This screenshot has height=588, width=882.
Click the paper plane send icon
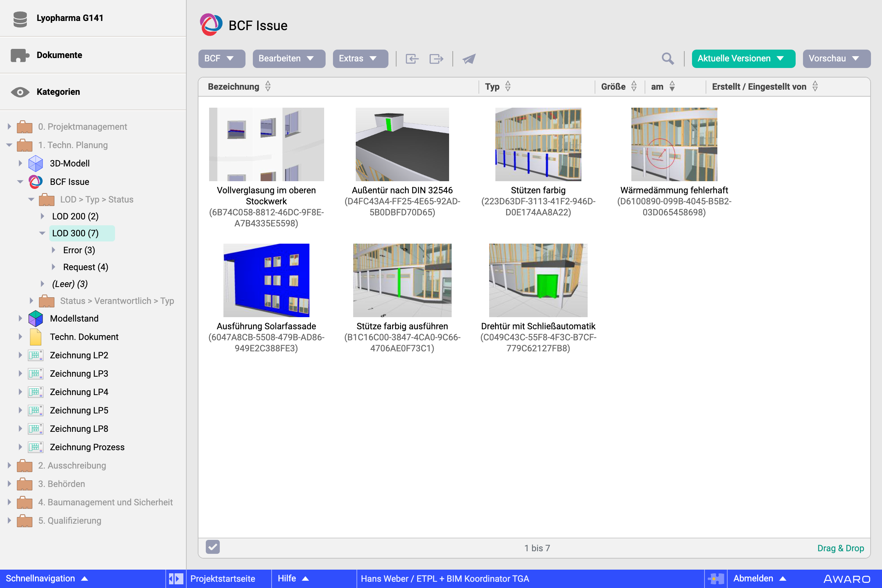pos(469,59)
